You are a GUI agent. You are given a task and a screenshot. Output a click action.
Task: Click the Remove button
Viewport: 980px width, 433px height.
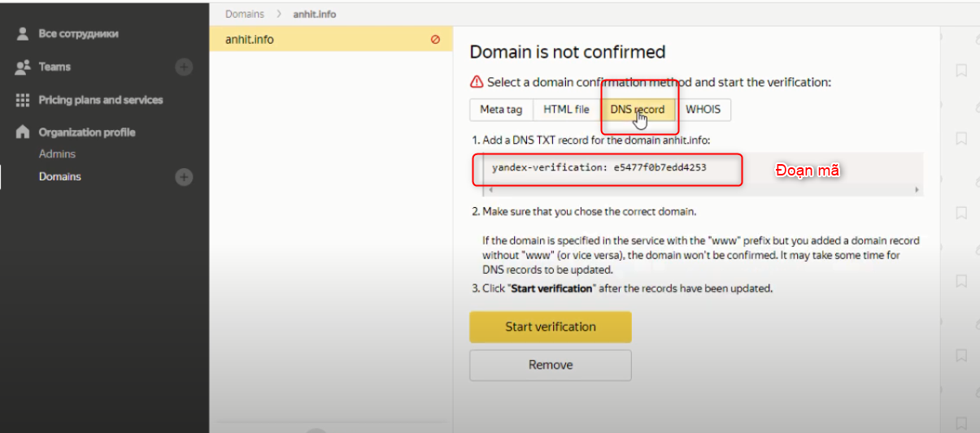pyautogui.click(x=551, y=366)
